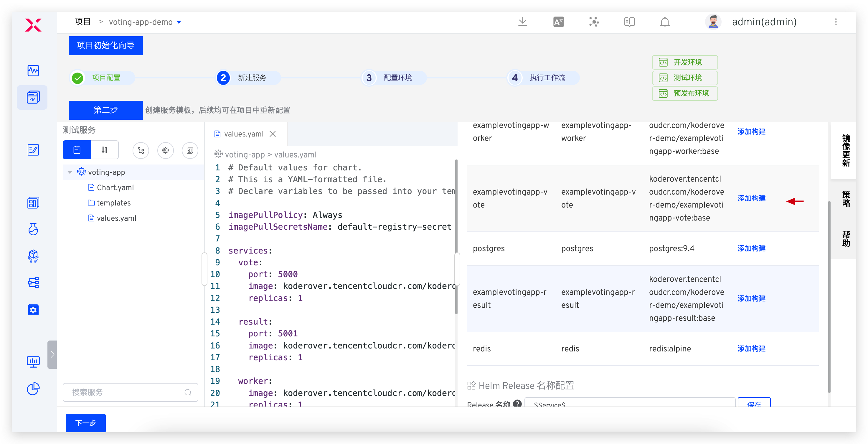Select the values.yaml editor tab
Viewport: 868px width, 444px height.
point(244,134)
